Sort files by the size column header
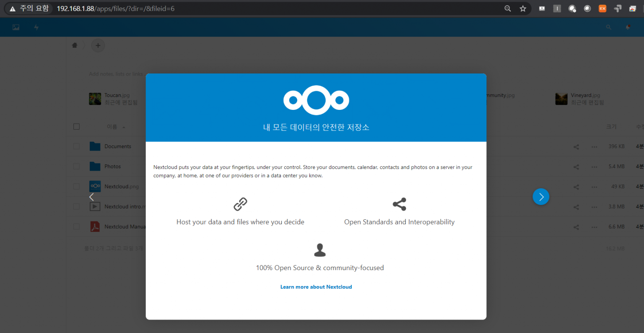The image size is (644, 333). click(x=611, y=127)
